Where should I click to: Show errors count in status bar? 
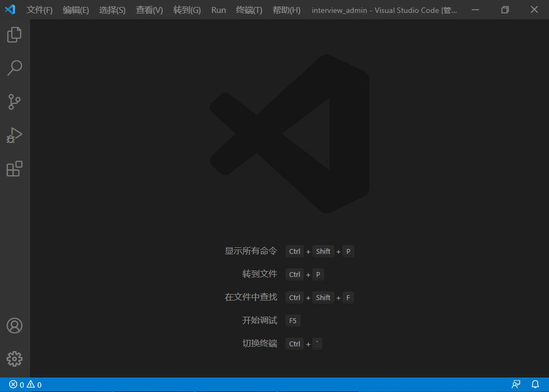coord(17,384)
